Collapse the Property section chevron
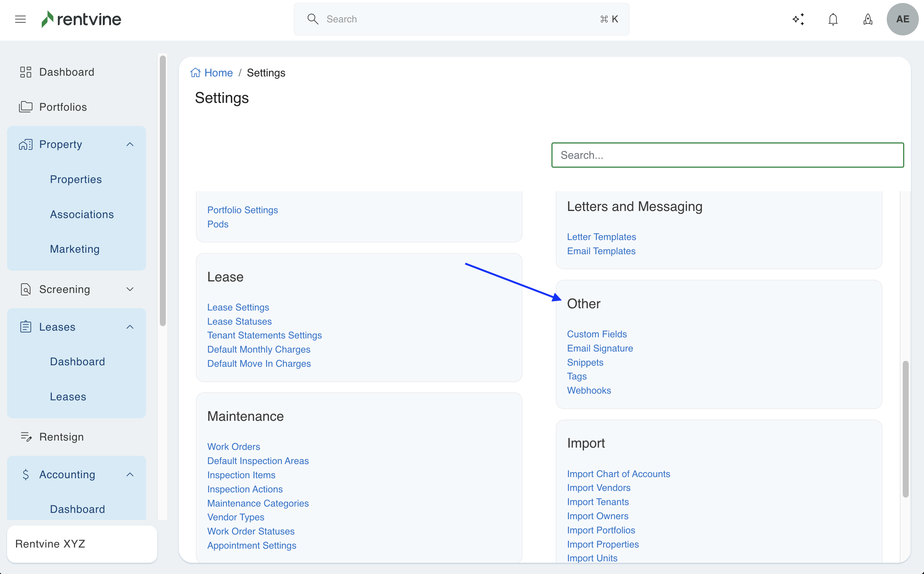924x574 pixels. (x=130, y=144)
